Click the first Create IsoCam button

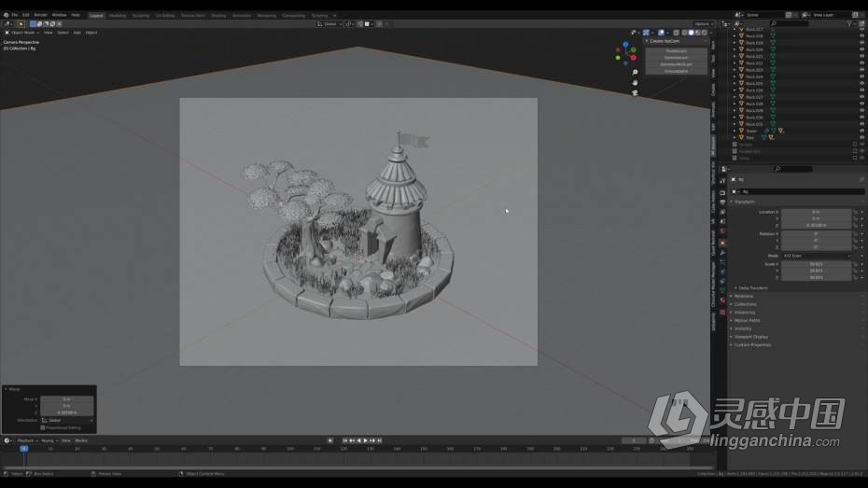click(677, 51)
